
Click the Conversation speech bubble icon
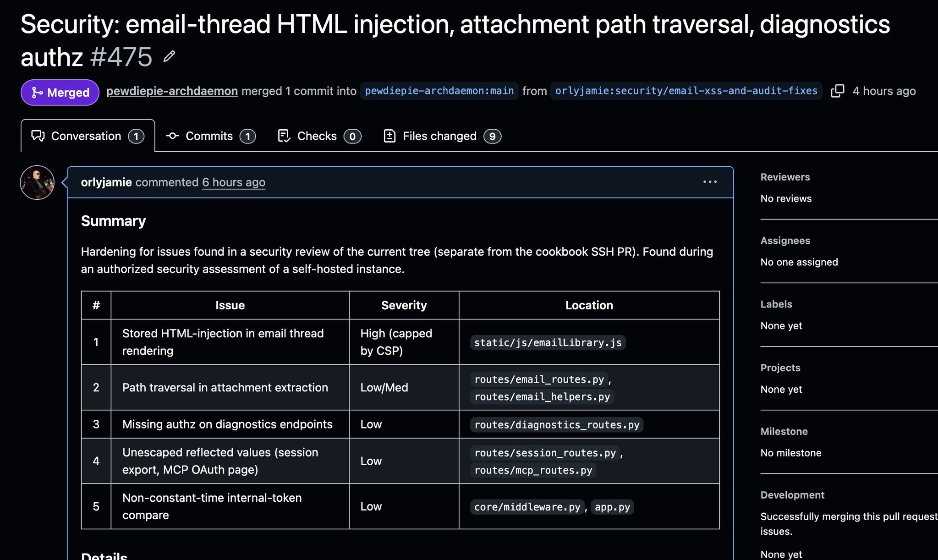point(38,136)
